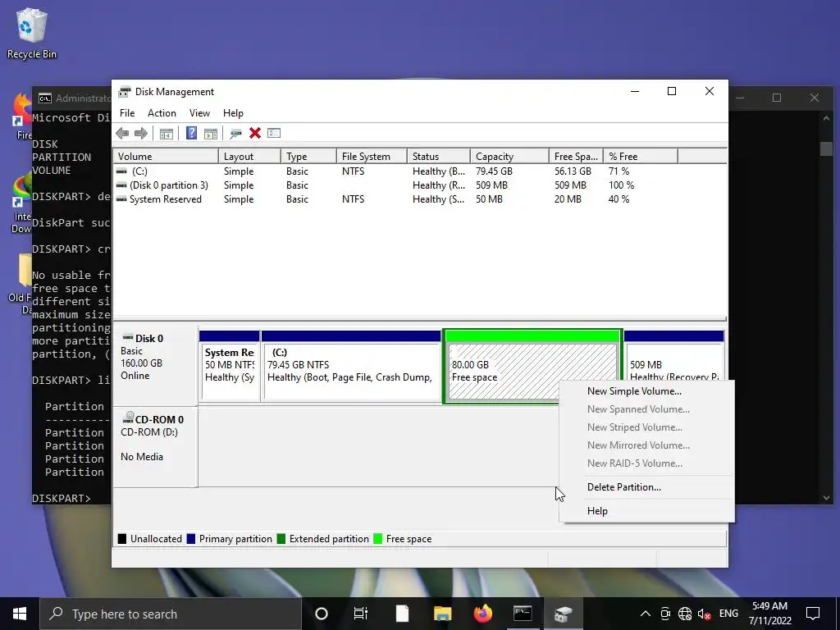This screenshot has height=630, width=840.
Task: Open the View menu
Action: pyautogui.click(x=199, y=113)
